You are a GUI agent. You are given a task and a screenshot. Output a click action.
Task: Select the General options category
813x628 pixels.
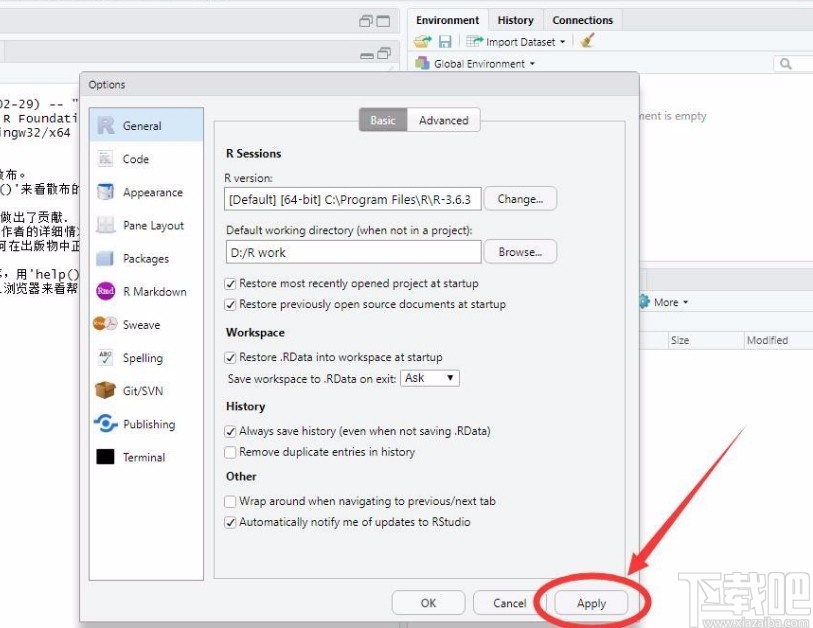(x=146, y=125)
